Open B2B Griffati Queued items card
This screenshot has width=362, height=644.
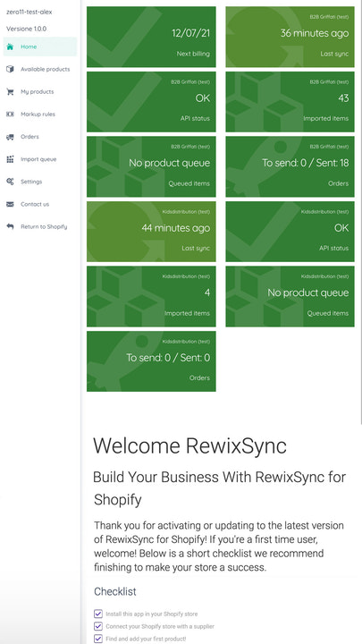pos(151,166)
